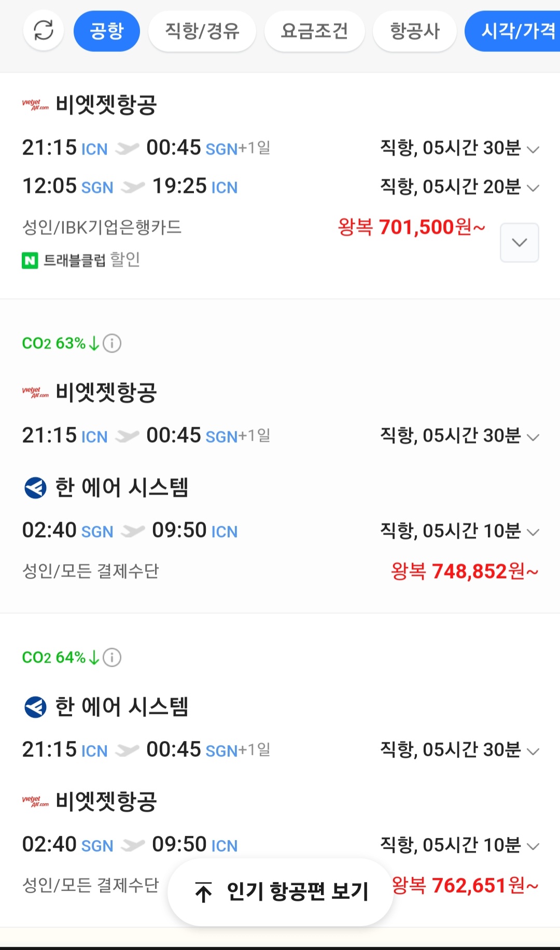
Task: Toggle the 공항 airport filter chip
Action: click(x=107, y=31)
